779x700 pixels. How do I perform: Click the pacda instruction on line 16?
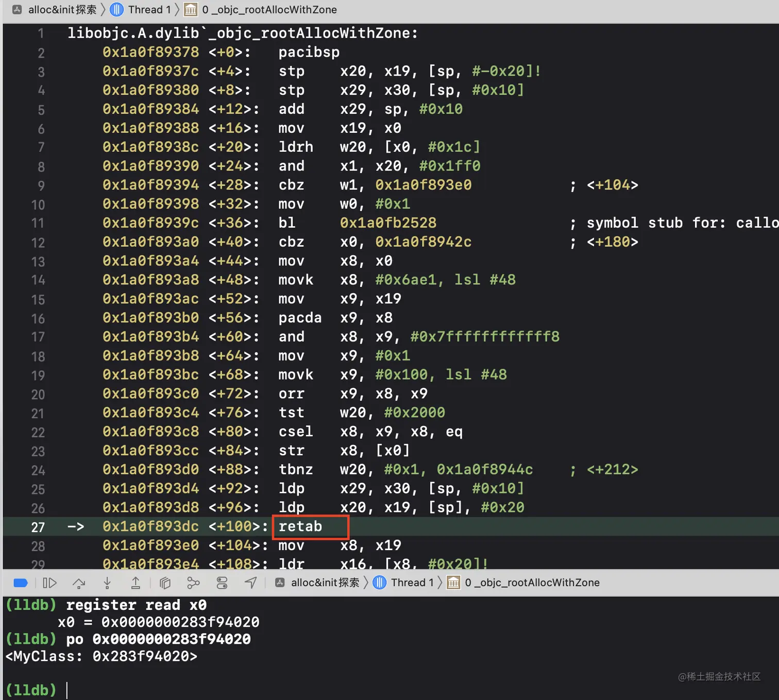300,318
